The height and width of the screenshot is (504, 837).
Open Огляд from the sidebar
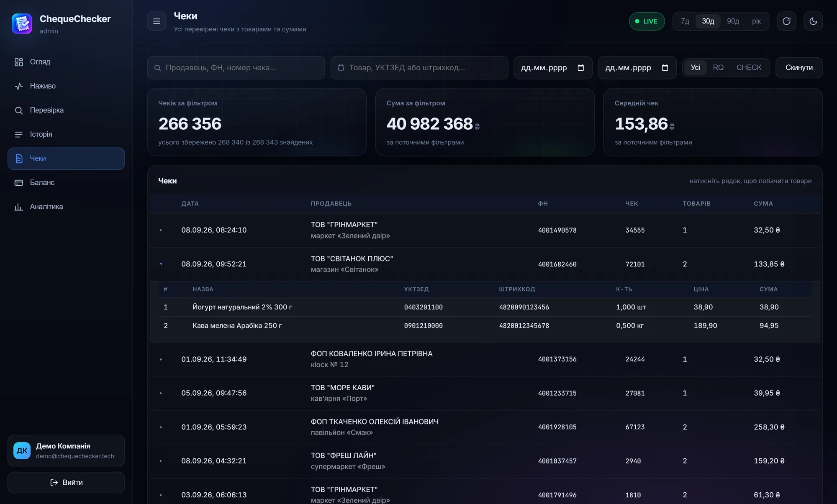click(x=66, y=62)
